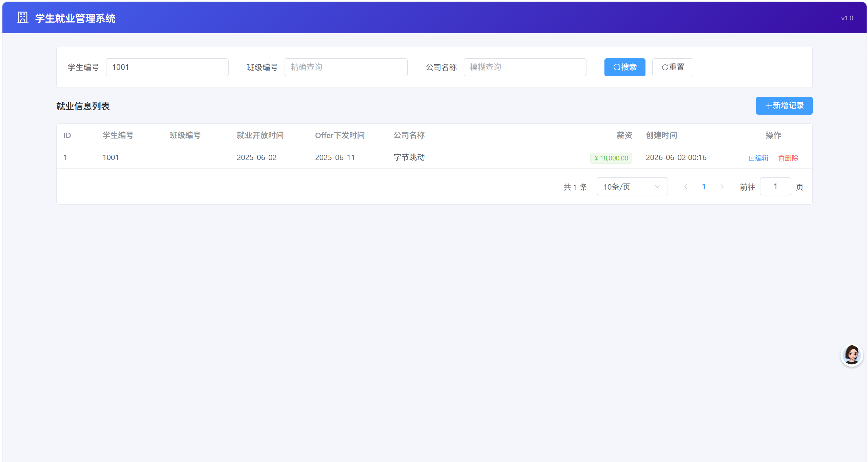Click the 字节跳动 company cell
Viewport: 868px width, 462px height.
click(x=409, y=157)
